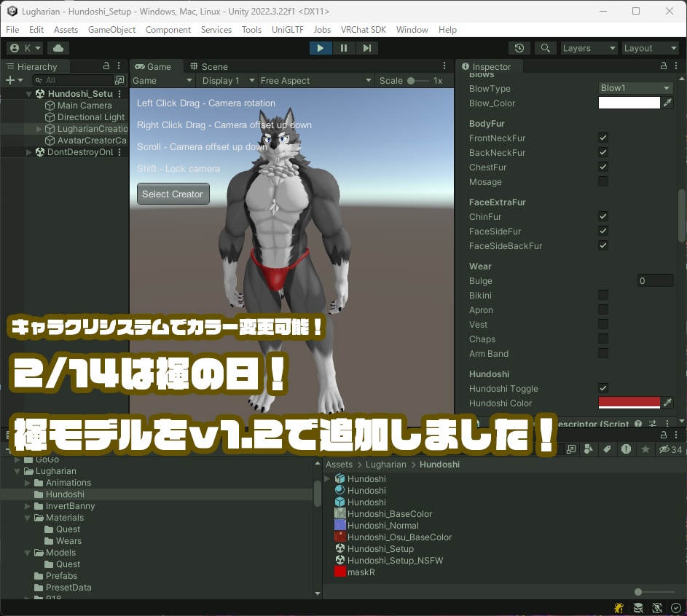Switch to the Scene tab

[x=216, y=66]
